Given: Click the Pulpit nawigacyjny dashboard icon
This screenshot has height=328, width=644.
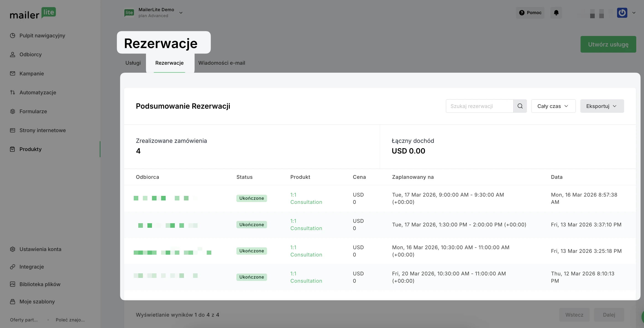Looking at the screenshot, I should pos(13,36).
